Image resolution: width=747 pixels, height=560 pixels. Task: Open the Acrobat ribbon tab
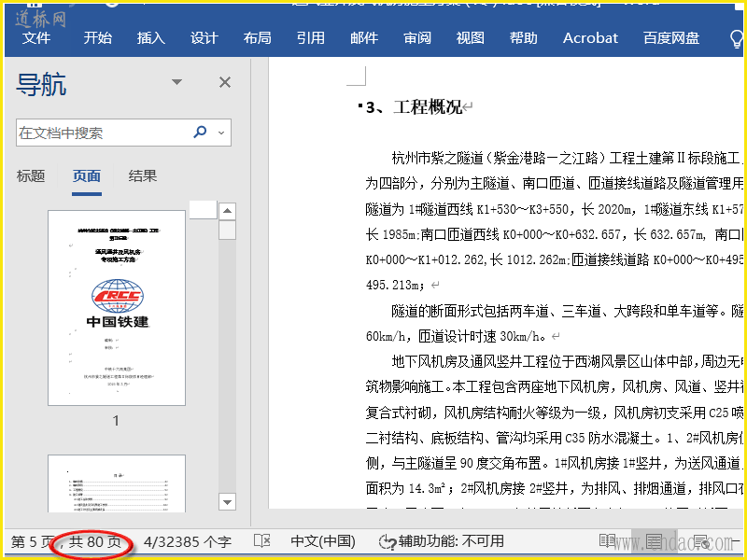coord(590,37)
